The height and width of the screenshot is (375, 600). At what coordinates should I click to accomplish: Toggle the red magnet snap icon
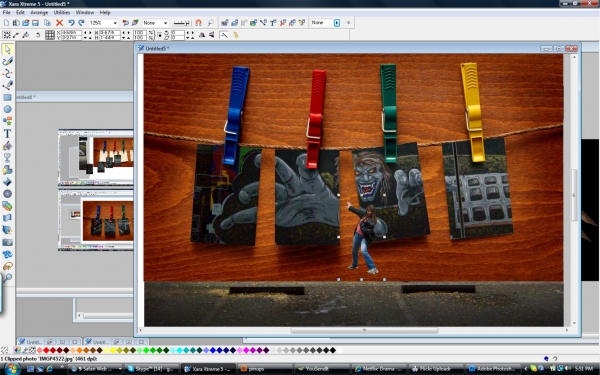pyautogui.click(x=198, y=23)
